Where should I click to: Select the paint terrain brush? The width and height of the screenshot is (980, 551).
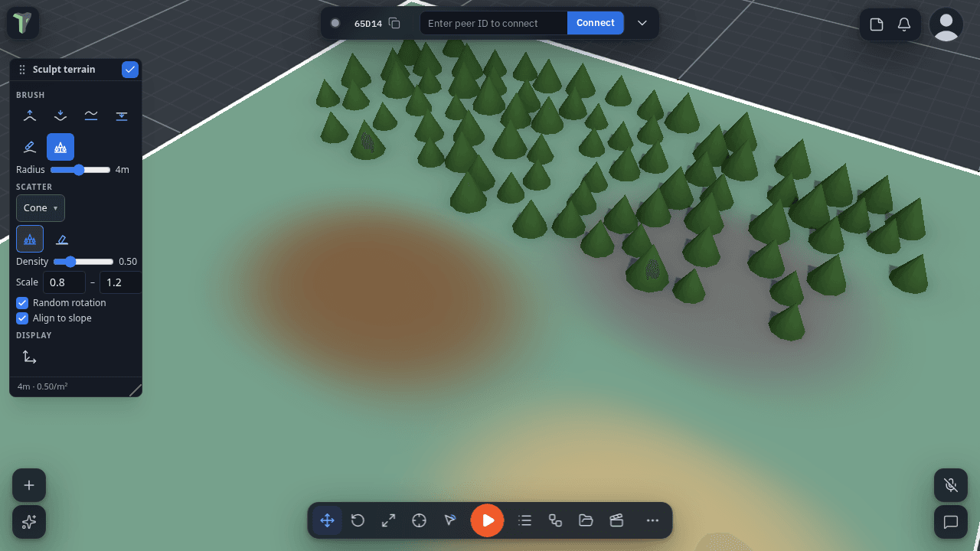pyautogui.click(x=30, y=146)
